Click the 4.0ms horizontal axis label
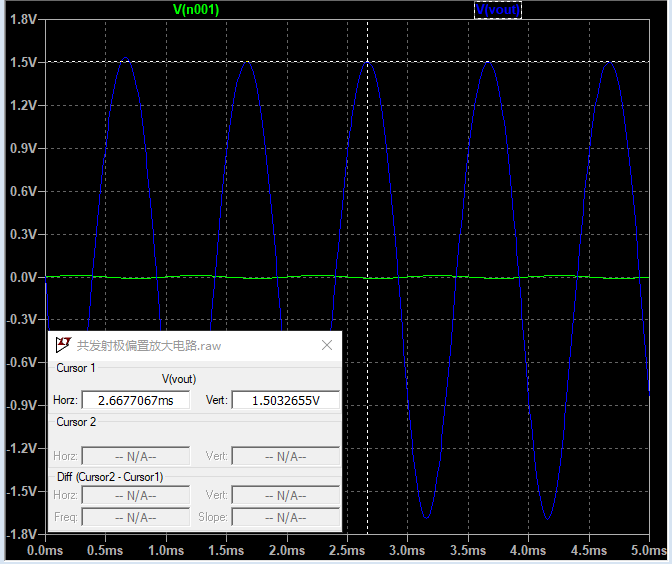This screenshot has height=564, width=672. click(x=528, y=550)
